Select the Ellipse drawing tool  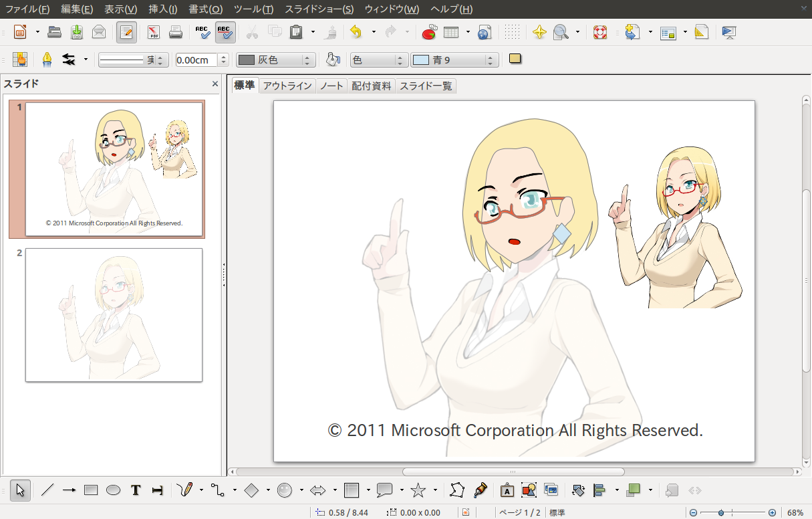coord(114,490)
